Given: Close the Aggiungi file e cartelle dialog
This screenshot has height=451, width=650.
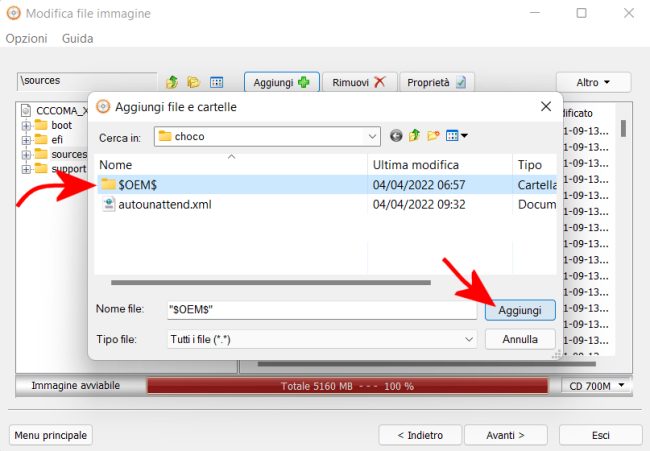Looking at the screenshot, I should pos(546,107).
